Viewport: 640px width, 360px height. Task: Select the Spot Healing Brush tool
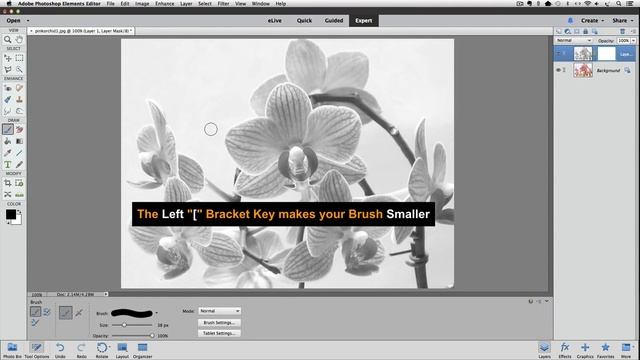click(x=19, y=88)
